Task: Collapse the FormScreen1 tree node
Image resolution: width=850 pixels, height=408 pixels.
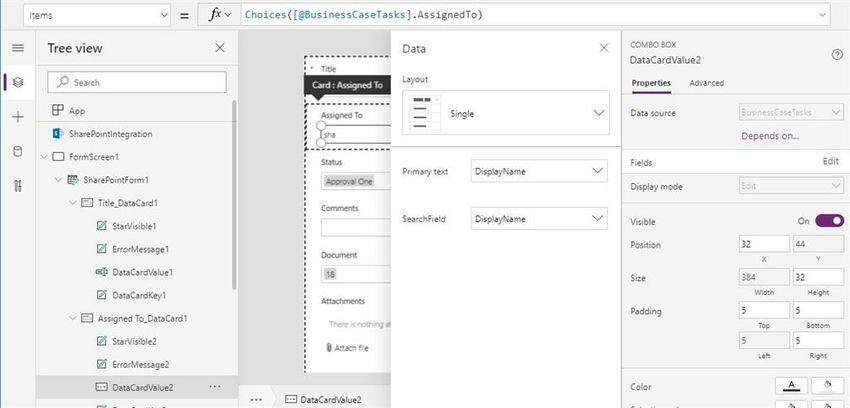Action: [x=44, y=157]
